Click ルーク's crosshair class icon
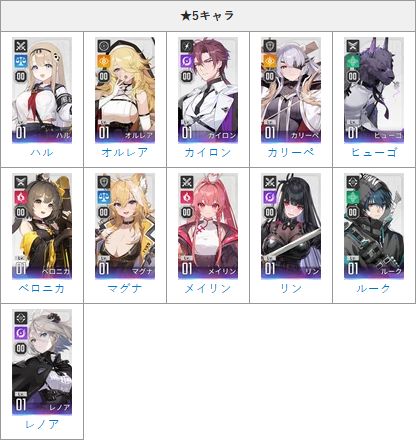 pos(353,182)
